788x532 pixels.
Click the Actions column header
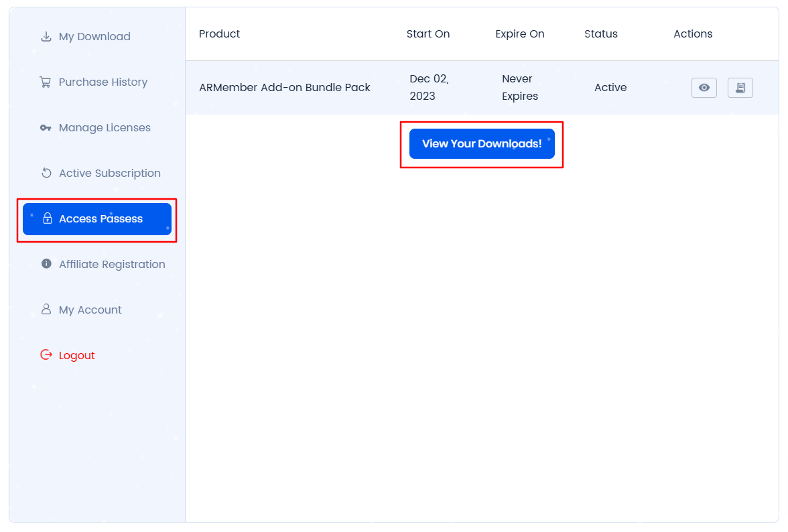(693, 34)
